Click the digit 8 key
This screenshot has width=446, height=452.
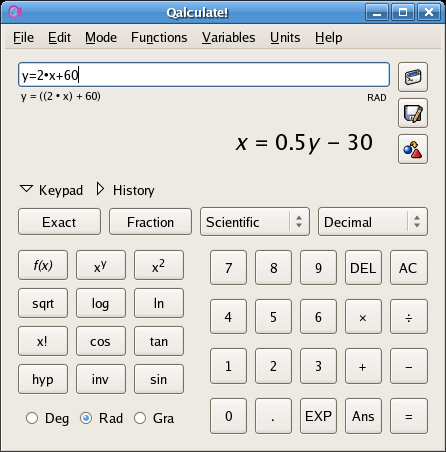pyautogui.click(x=273, y=268)
